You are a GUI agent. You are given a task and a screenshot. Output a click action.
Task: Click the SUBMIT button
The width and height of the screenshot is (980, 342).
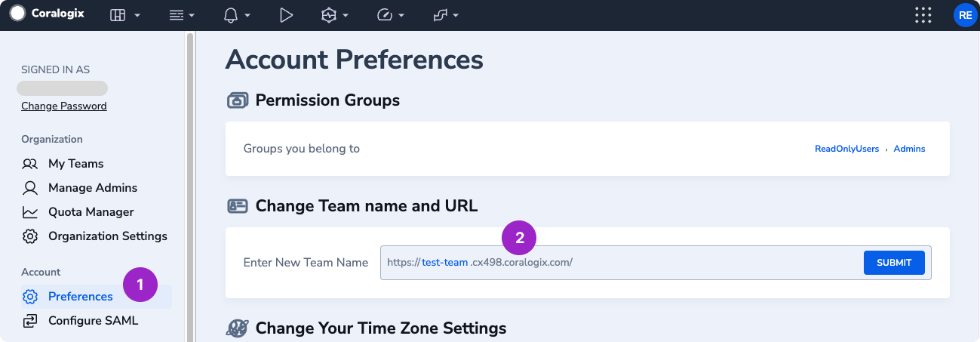click(894, 263)
